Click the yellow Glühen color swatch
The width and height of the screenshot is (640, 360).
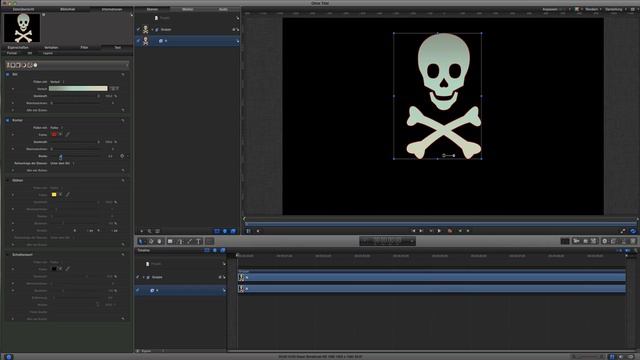(x=54, y=195)
